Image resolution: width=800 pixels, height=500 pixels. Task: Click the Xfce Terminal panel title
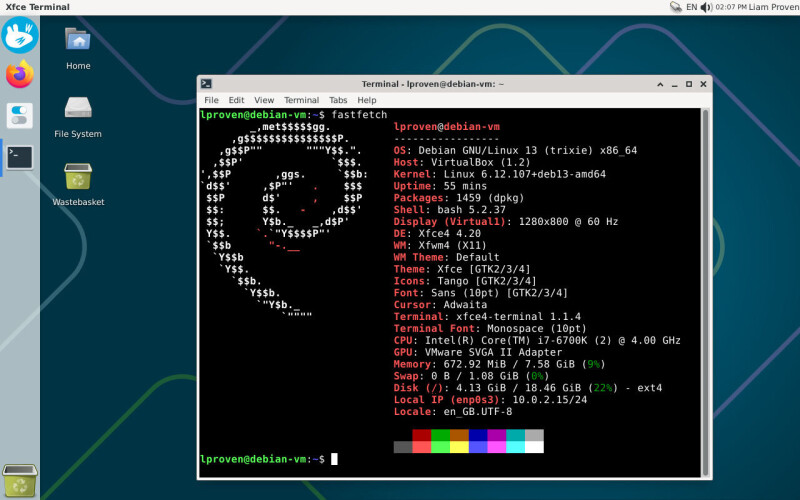37,7
